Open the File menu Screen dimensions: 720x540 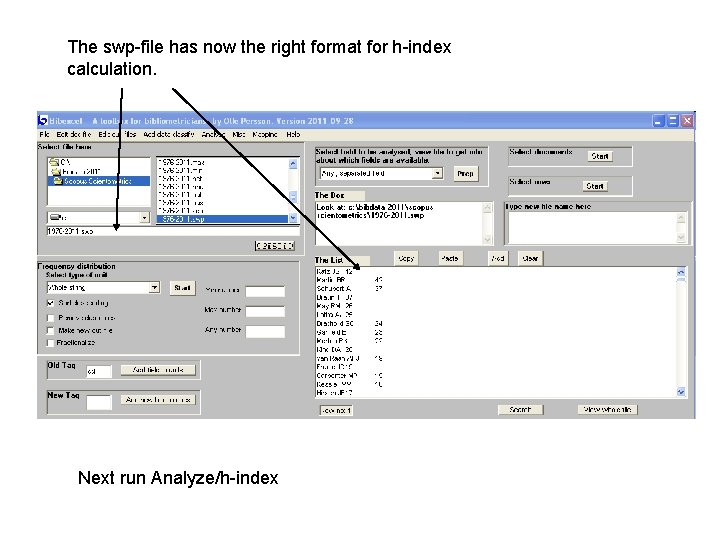[x=45, y=134]
